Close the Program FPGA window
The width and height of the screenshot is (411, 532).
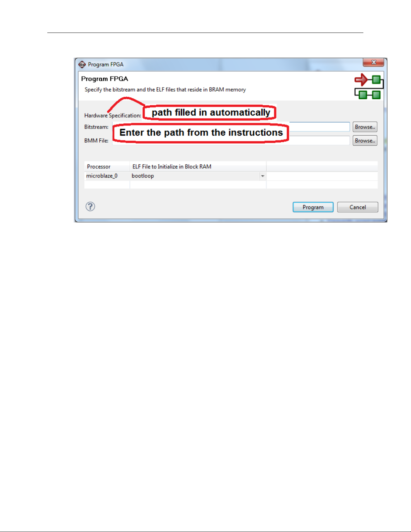(374, 62)
